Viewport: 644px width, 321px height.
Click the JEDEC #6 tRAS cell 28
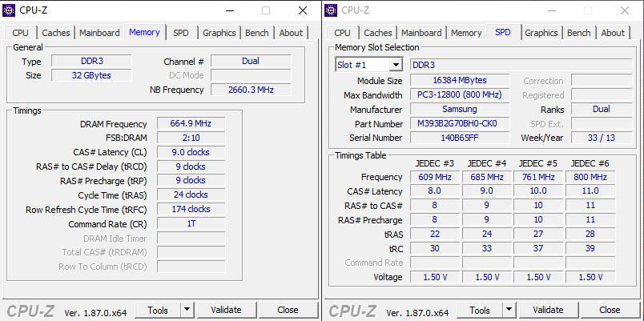tap(590, 234)
